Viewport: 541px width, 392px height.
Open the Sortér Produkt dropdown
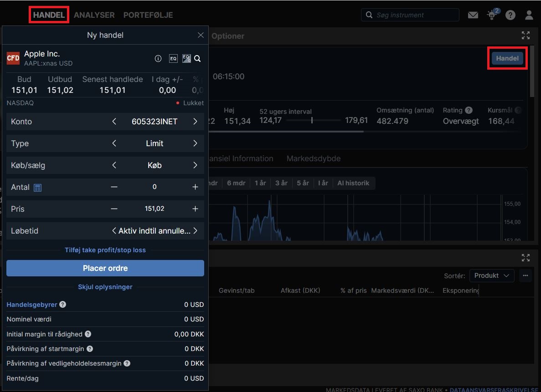pos(492,275)
